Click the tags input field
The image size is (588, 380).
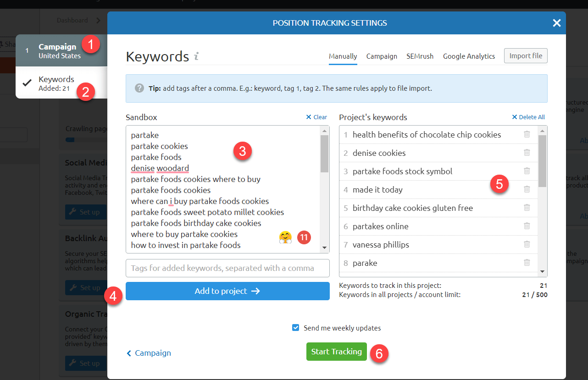click(x=227, y=268)
